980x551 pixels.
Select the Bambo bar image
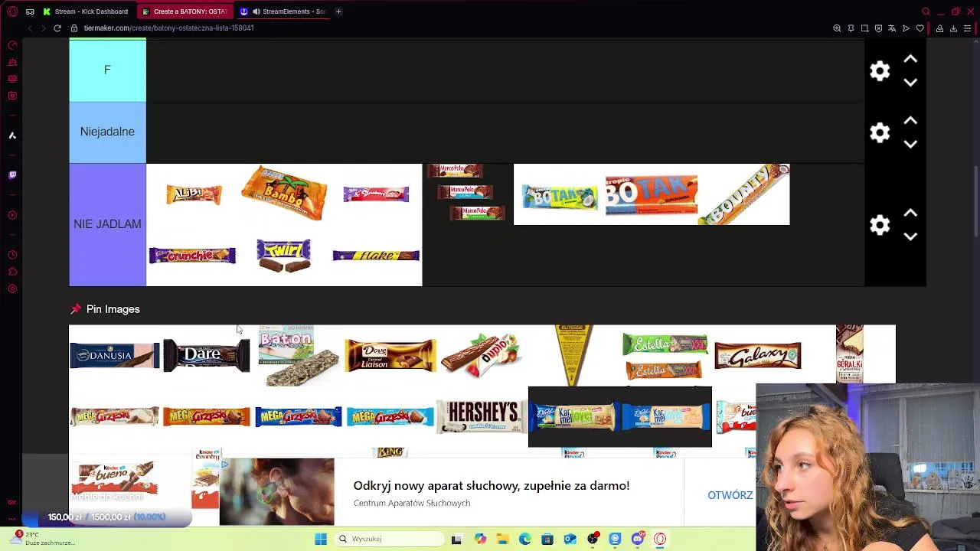pyautogui.click(x=284, y=194)
